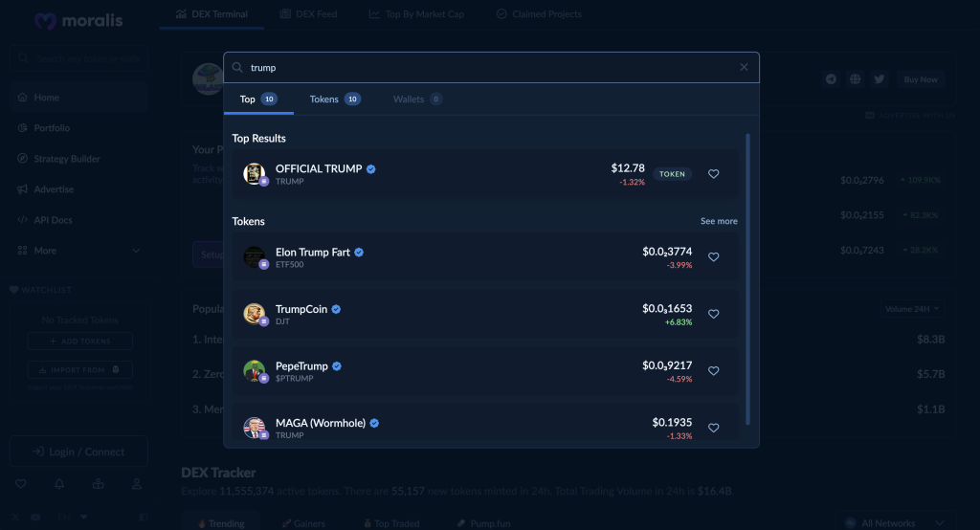Open the X social icon in sidebar footer
The width and height of the screenshot is (980, 530).
pos(15,518)
